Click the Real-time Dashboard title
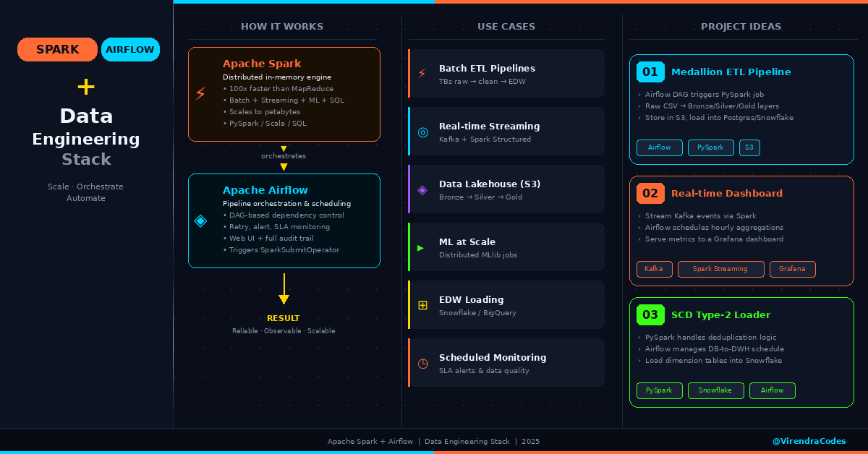The width and height of the screenshot is (868, 454). click(x=727, y=193)
